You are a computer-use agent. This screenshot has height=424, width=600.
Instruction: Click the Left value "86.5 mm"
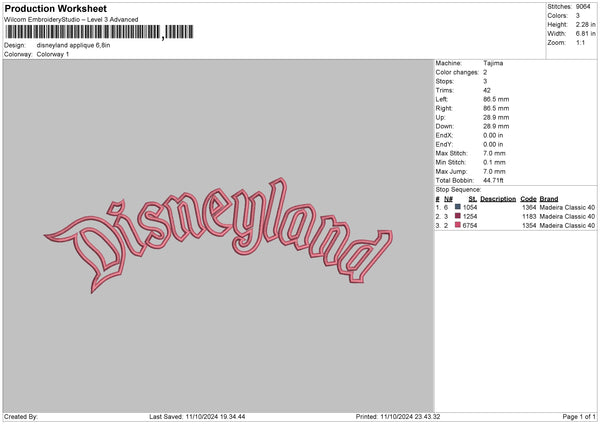pyautogui.click(x=496, y=99)
